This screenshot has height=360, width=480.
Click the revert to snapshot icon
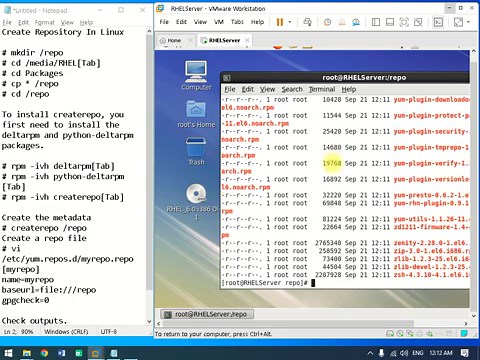(342, 22)
